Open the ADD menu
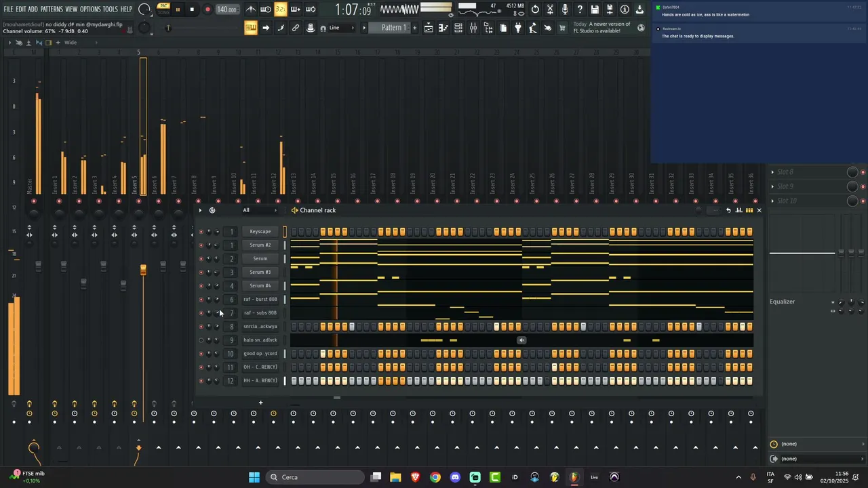Screen dimensions: 868x488 (x=33, y=9)
